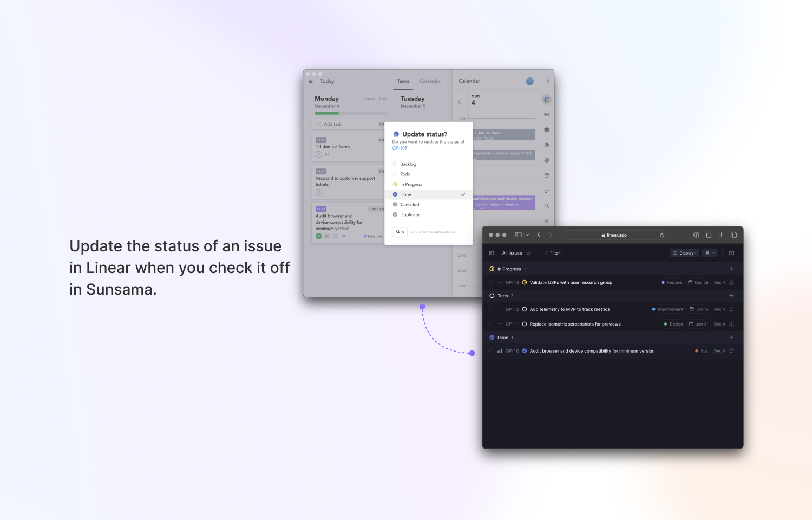This screenshot has height=520, width=812.
Task: Reload the linear.app page
Action: point(662,235)
